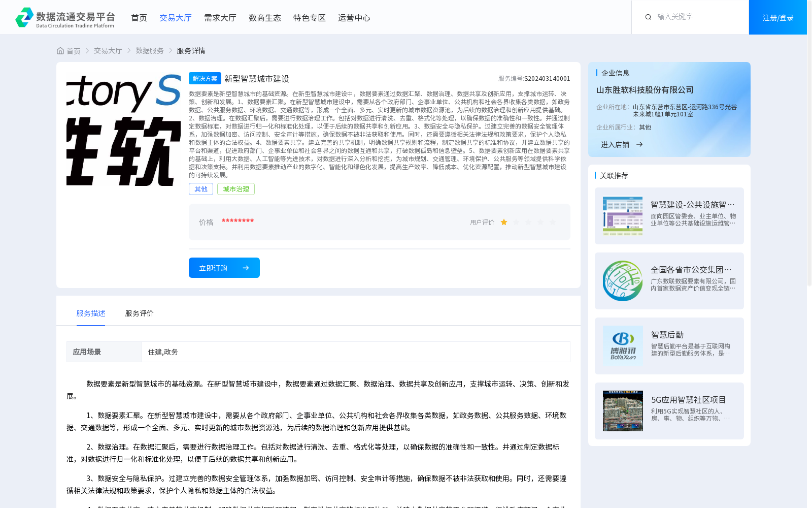
Task: Click the arrow icon beside 进入店铺
Action: 639,144
